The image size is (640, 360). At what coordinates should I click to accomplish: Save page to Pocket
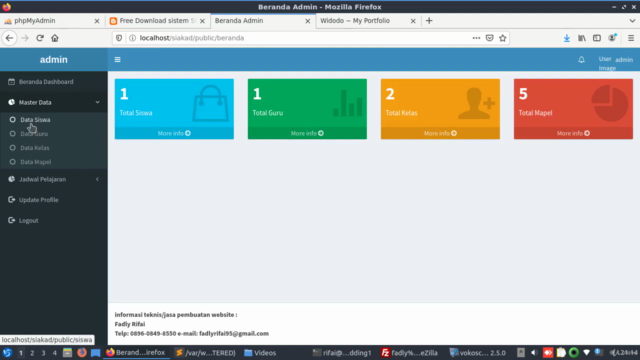pos(489,38)
